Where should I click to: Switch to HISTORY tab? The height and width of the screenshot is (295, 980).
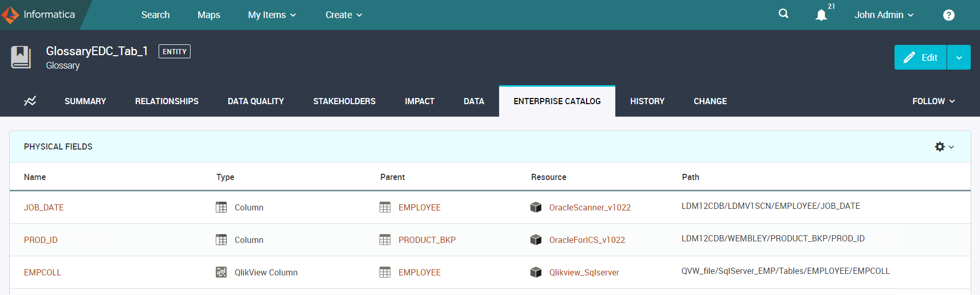(x=647, y=101)
